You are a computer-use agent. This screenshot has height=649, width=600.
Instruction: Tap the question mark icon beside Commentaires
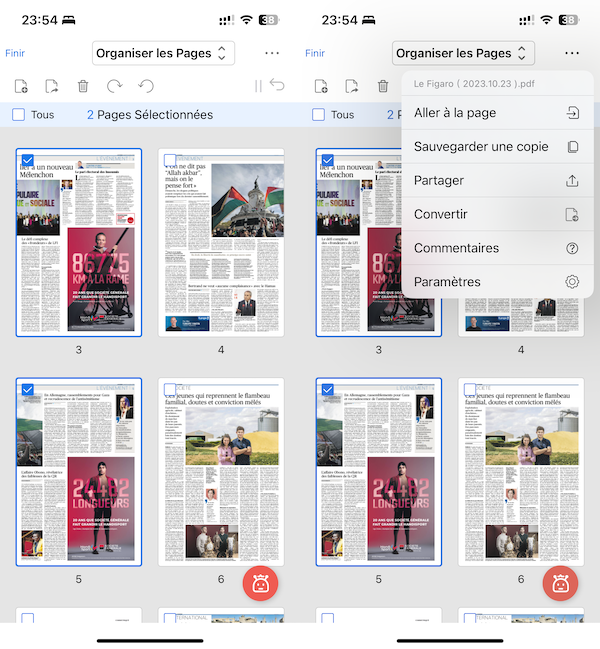click(x=572, y=248)
